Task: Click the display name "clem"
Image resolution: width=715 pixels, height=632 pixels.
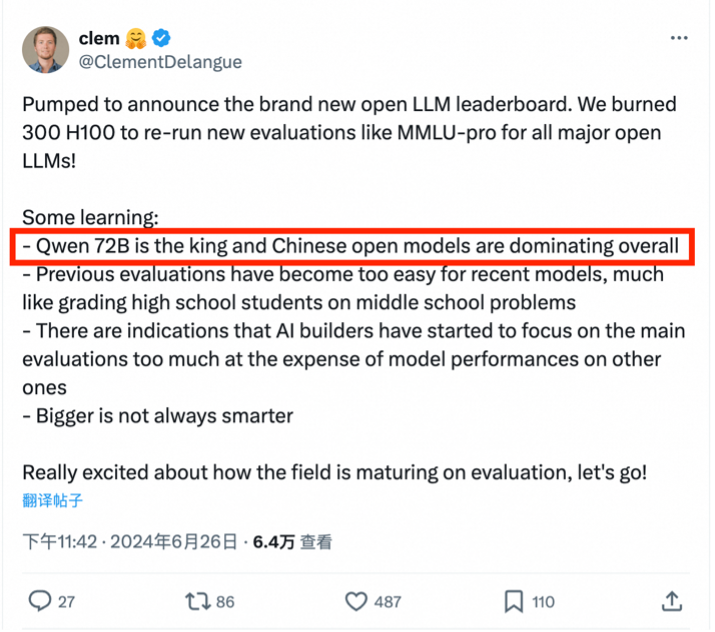Action: point(99,39)
